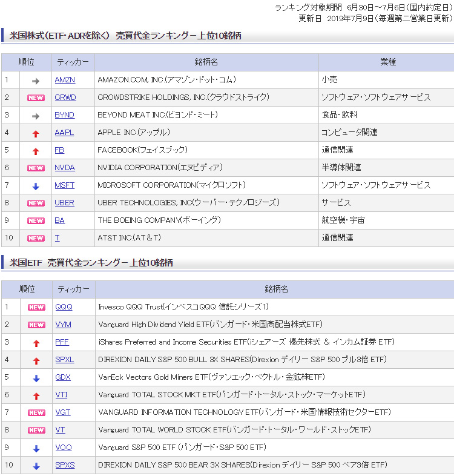The width and height of the screenshot is (454, 476).
Task: Click the BYND ticker link
Action: coord(64,115)
